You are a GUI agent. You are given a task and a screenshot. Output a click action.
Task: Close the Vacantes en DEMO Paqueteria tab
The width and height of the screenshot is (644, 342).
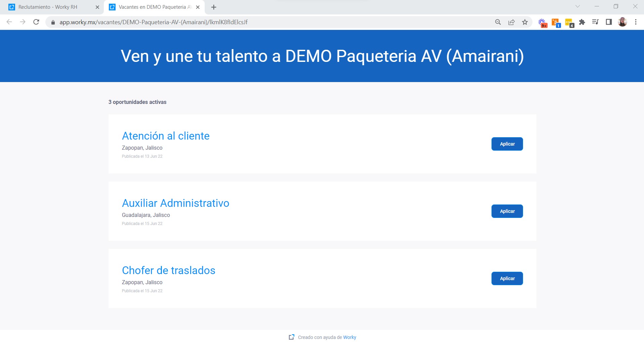(198, 7)
